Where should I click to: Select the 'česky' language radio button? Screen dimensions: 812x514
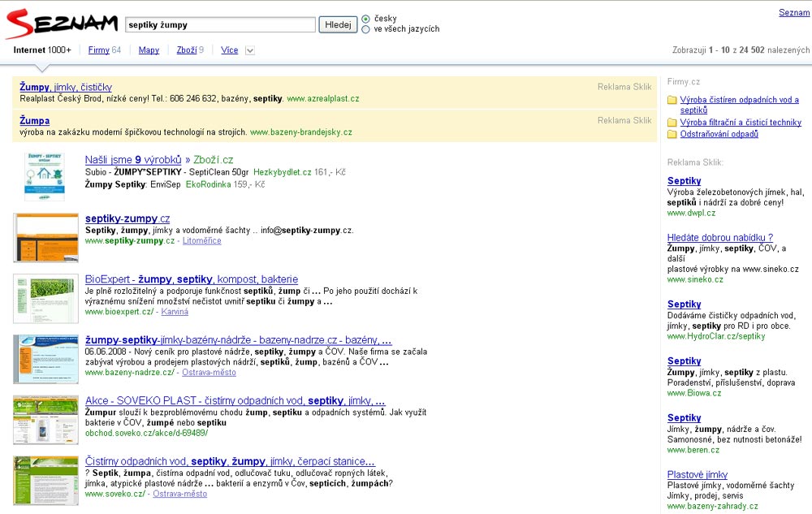click(x=365, y=19)
